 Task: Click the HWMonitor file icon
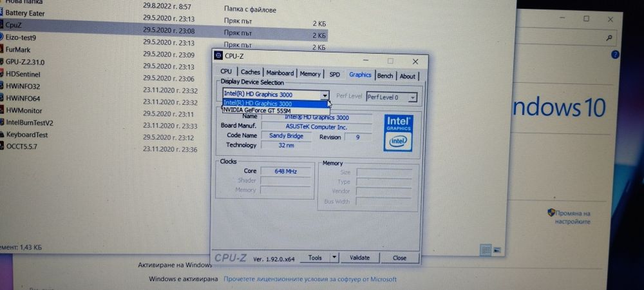[2, 110]
